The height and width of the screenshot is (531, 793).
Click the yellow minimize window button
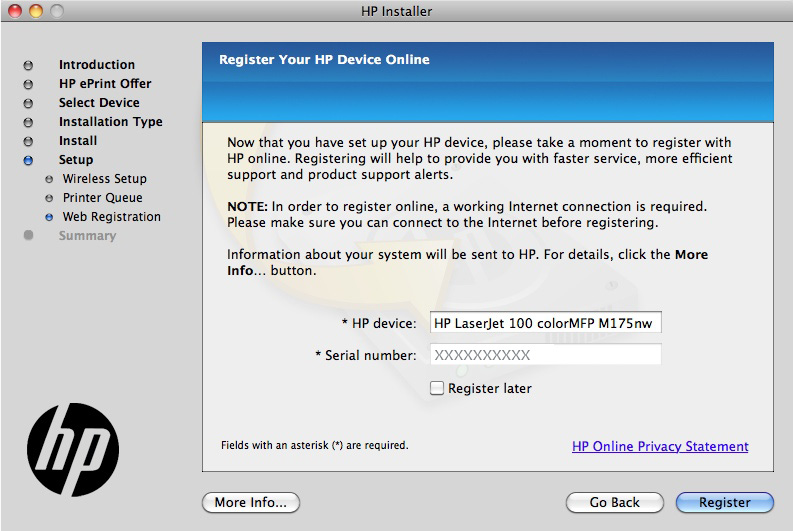coord(36,11)
